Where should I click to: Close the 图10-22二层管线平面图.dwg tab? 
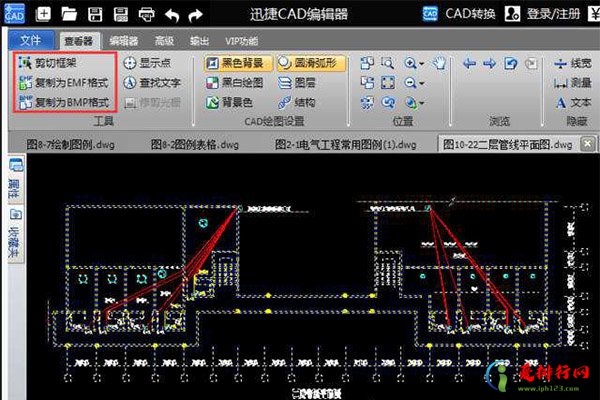[x=587, y=144]
